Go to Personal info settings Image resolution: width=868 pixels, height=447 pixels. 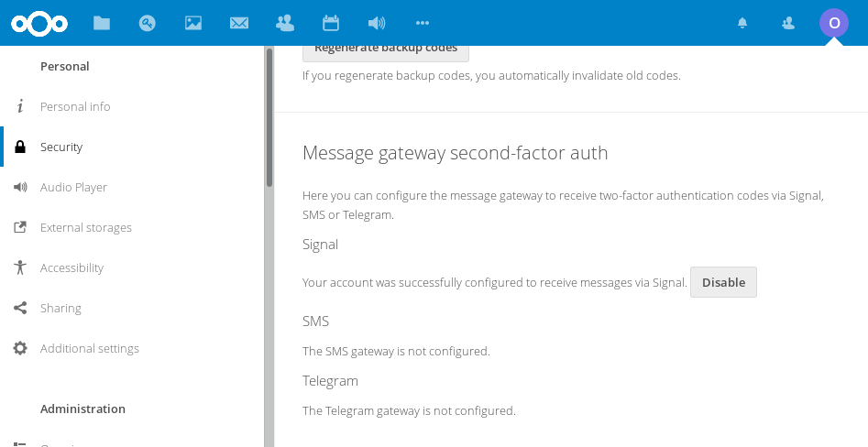[75, 106]
